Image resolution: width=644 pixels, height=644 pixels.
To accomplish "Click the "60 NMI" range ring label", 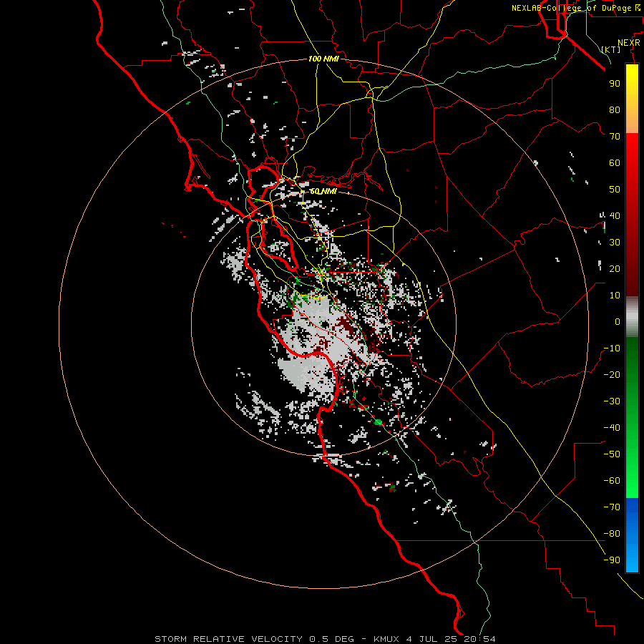I will 323,191.
